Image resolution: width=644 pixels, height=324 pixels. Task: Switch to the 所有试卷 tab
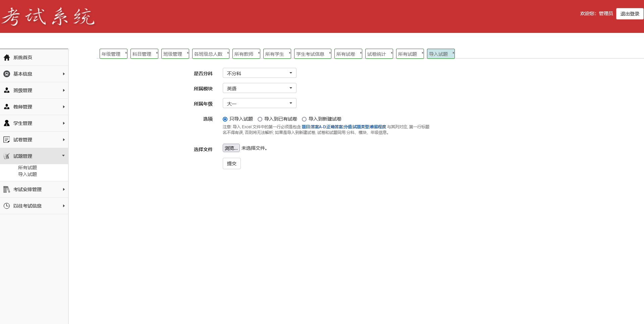point(345,54)
